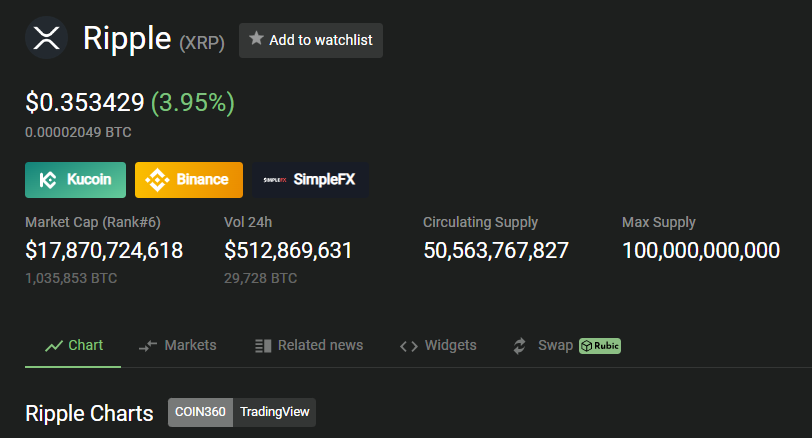The image size is (812, 438).
Task: Click the 1,035,853 BTC market cap
Action: click(x=71, y=279)
